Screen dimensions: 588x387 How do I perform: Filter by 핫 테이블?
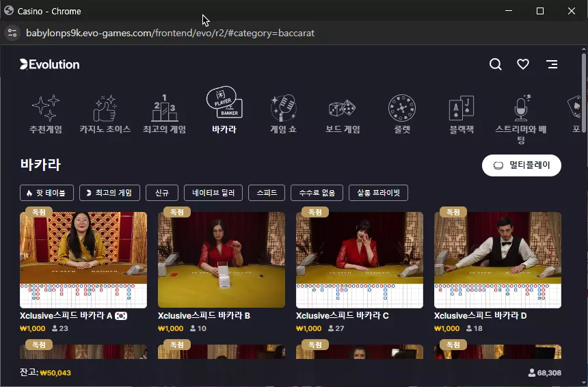(x=46, y=193)
